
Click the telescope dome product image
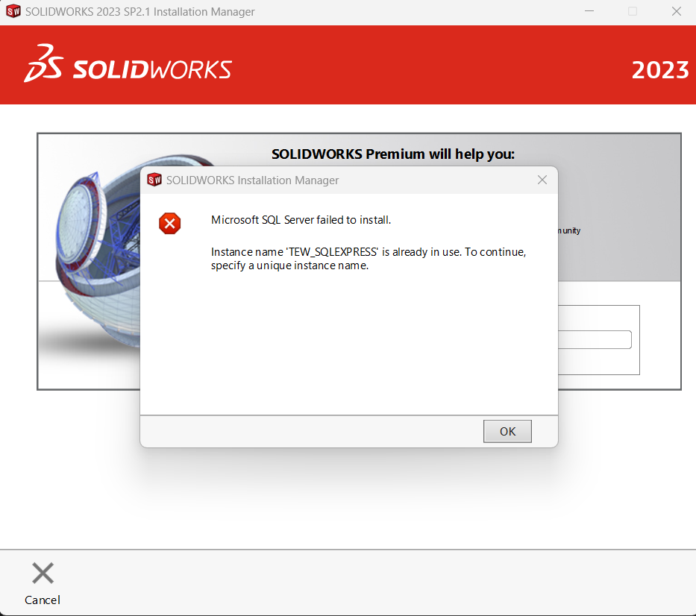[x=98, y=250]
